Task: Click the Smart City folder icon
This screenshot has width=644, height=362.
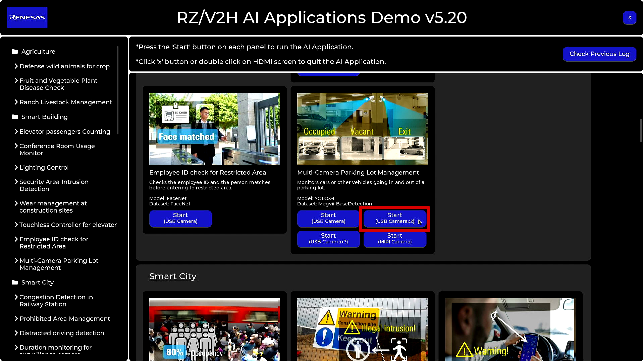Action: pos(15,282)
